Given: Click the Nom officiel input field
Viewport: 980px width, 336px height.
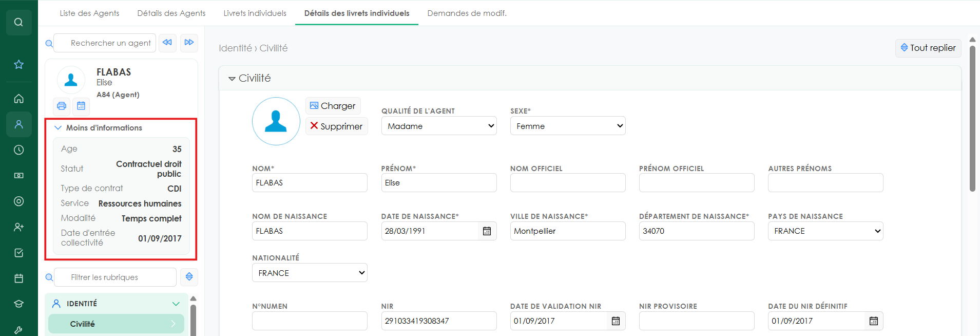Looking at the screenshot, I should (568, 183).
